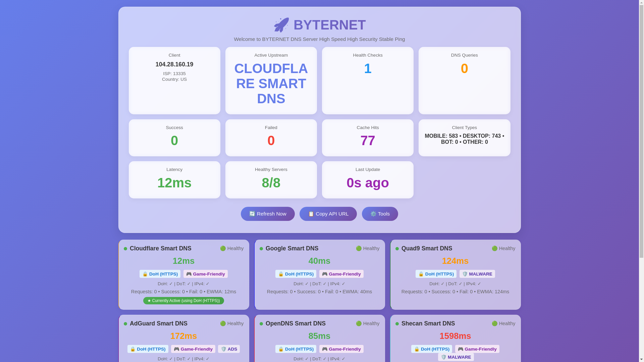Click MALWARE shield badge on Shecan card
Viewport: 644px width, 362px height.
[x=456, y=357]
